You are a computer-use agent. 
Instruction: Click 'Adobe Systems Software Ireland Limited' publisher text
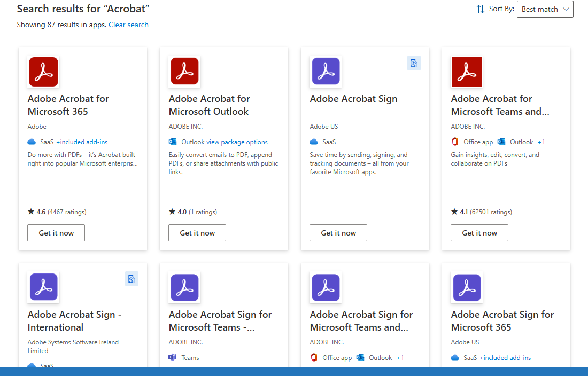click(x=73, y=347)
